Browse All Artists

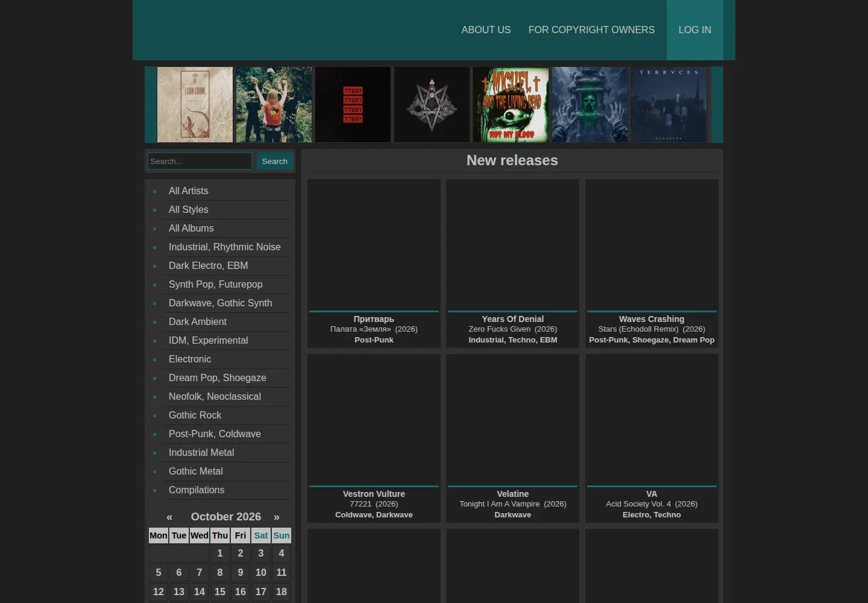tap(189, 191)
